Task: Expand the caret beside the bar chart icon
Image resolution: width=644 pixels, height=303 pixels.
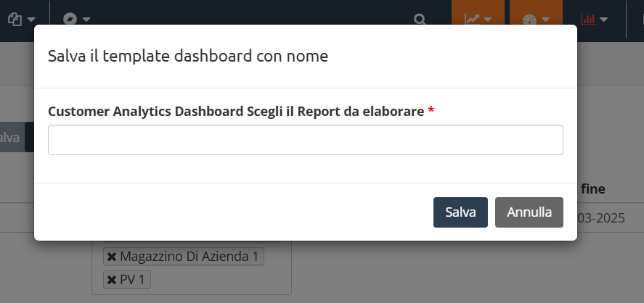Action: 603,20
